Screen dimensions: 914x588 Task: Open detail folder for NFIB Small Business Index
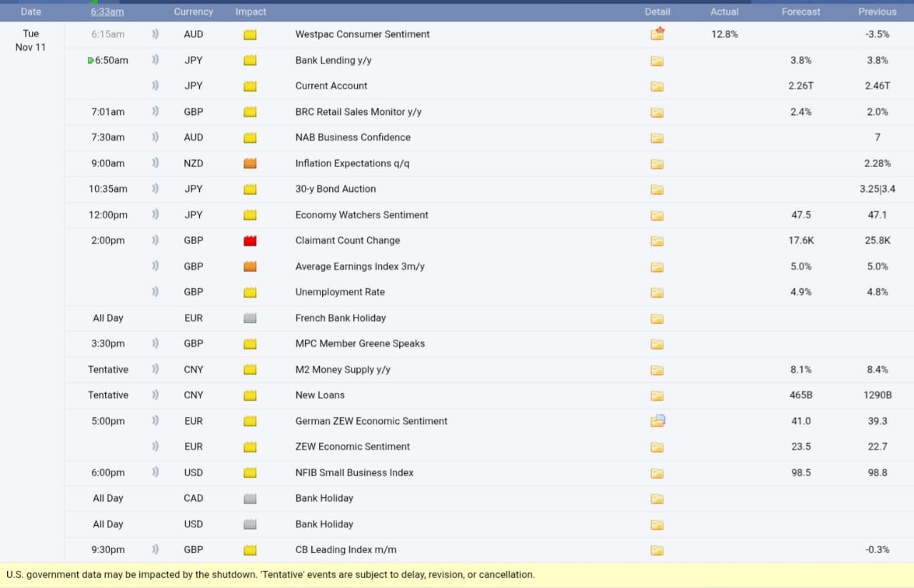pos(657,473)
